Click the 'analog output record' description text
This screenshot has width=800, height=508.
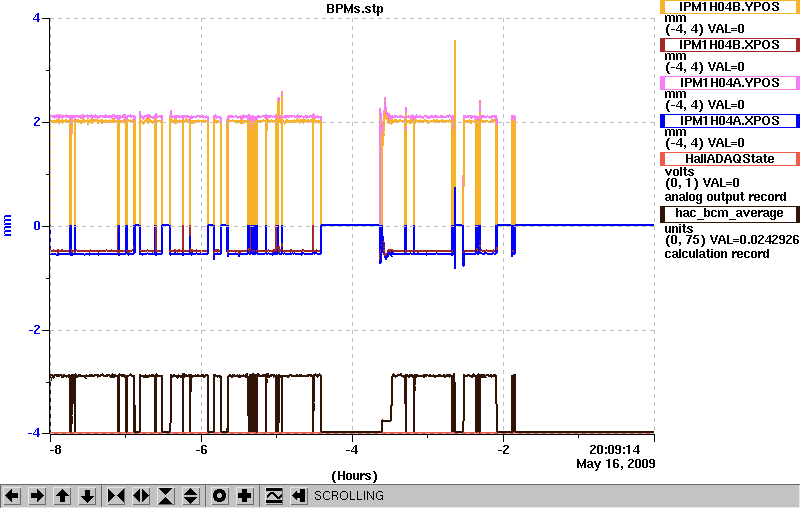pos(725,197)
